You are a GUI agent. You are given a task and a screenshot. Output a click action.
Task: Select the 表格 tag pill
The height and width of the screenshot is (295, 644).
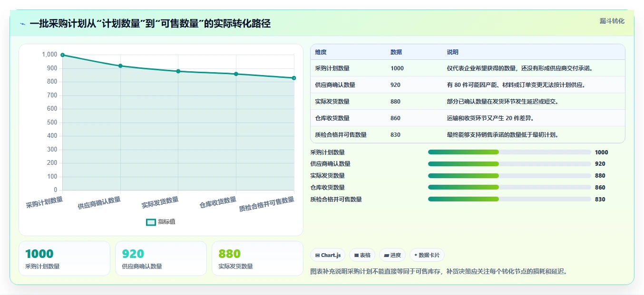[x=362, y=255]
